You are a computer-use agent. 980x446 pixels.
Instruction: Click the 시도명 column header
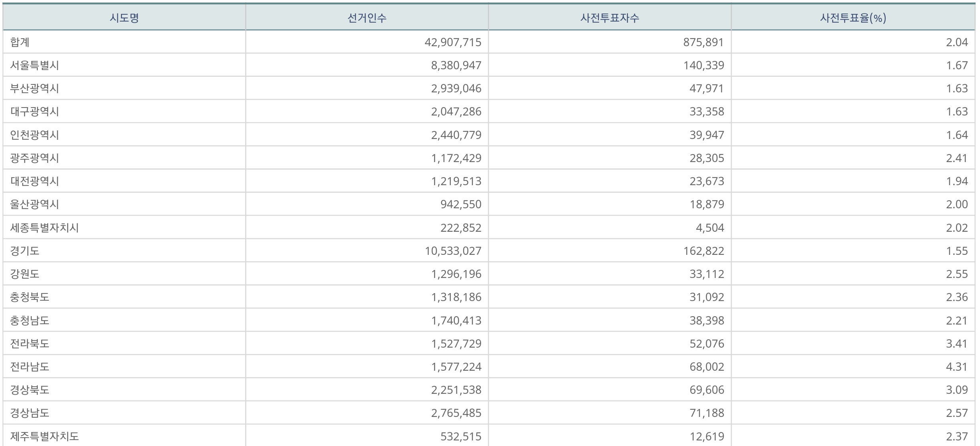[124, 18]
